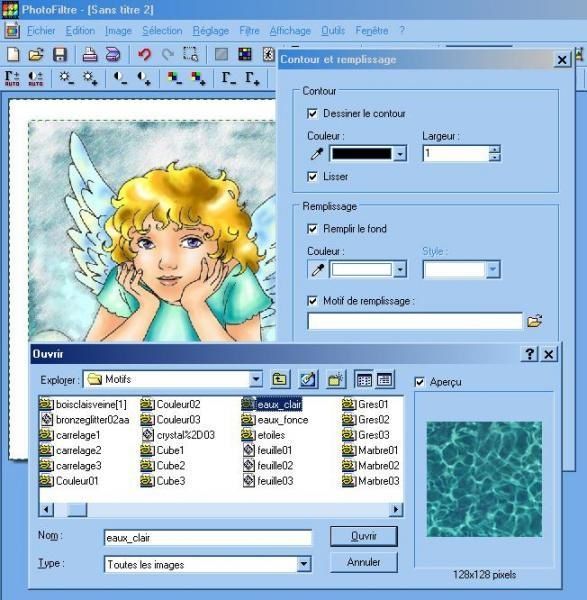Open the Edition menu
Screen dimensions: 587x600
click(80, 31)
